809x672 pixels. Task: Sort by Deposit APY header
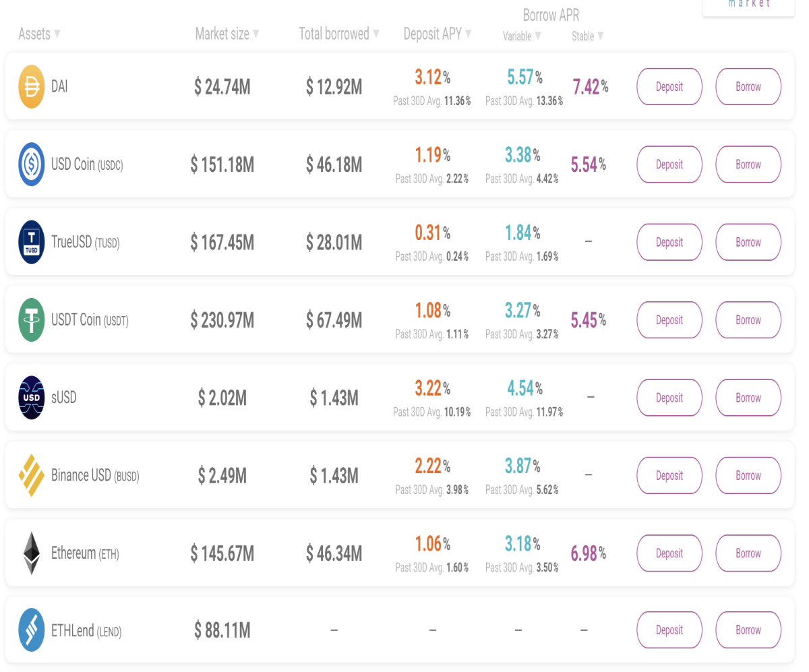click(x=438, y=34)
